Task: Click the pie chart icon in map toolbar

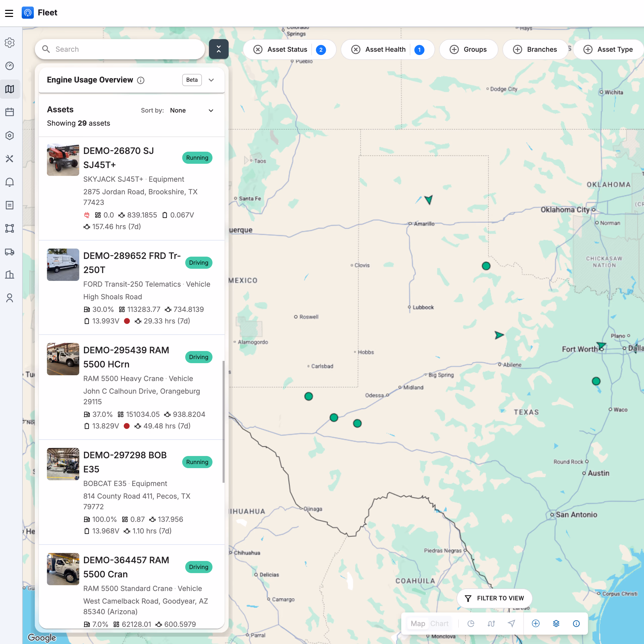Action: point(471,624)
